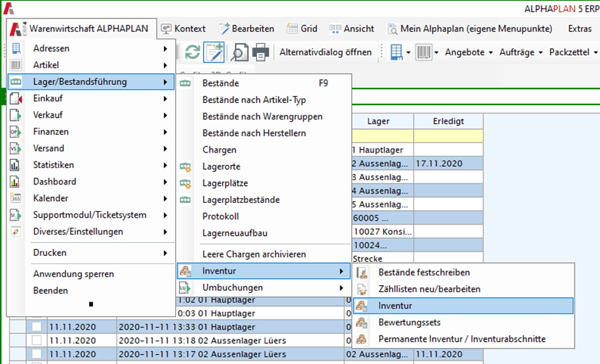The height and width of the screenshot is (364, 600).
Task: Click the printer icon in the toolbar
Action: point(261,52)
